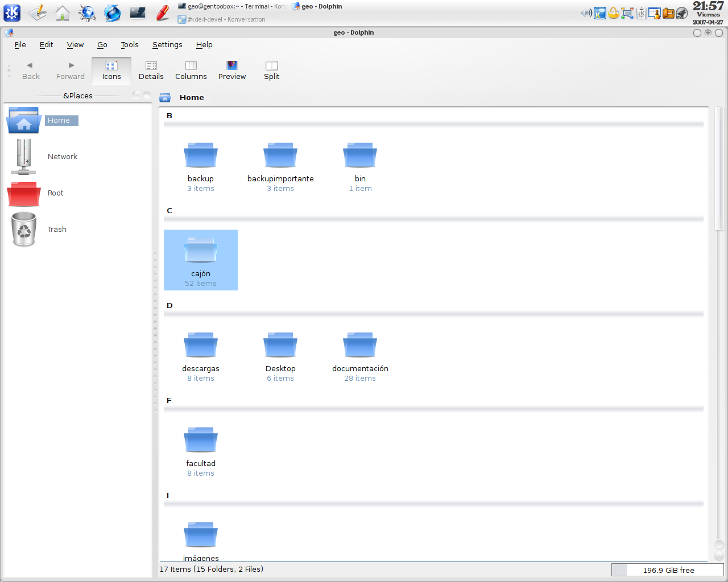Open the terminal launcher in the top panel

[x=138, y=13]
